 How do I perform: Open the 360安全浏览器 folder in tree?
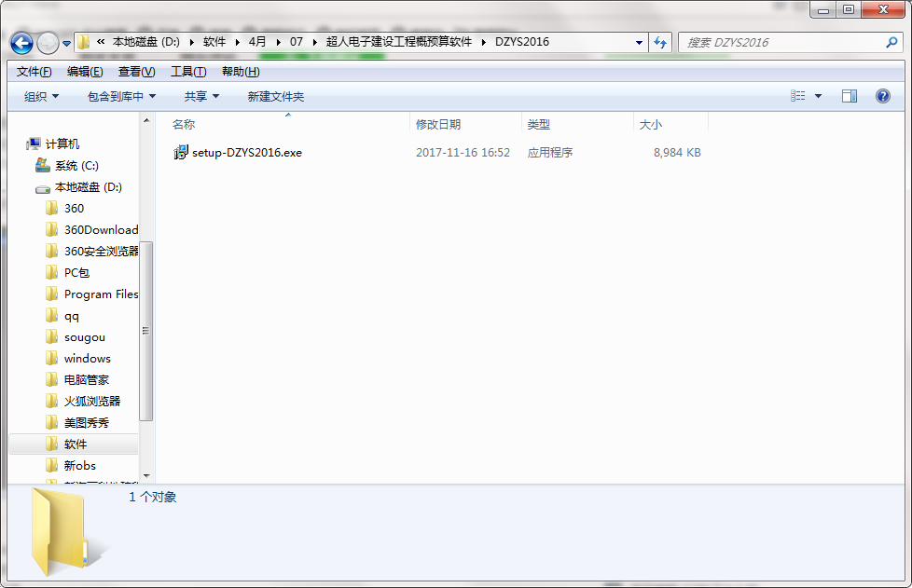[x=102, y=252]
